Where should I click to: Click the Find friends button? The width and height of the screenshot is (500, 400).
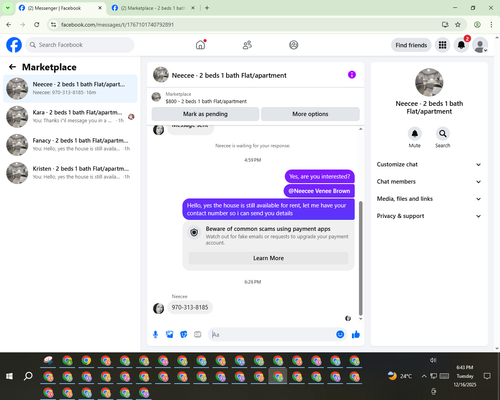coord(411,45)
